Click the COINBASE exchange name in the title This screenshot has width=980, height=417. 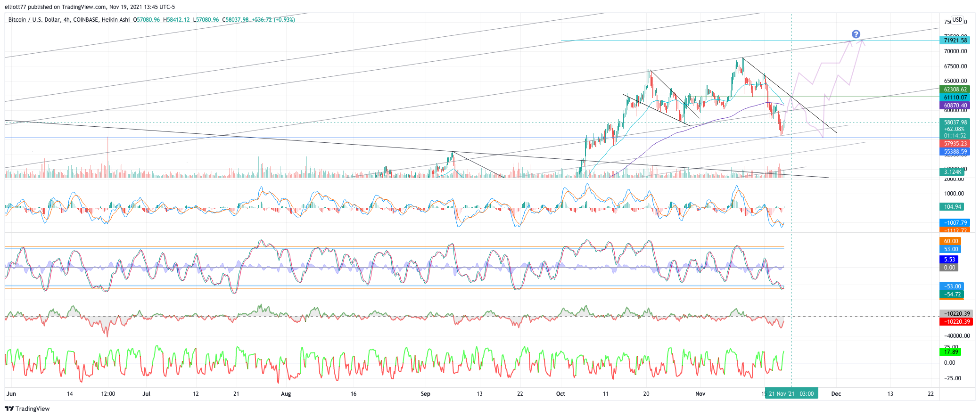pyautogui.click(x=86, y=20)
